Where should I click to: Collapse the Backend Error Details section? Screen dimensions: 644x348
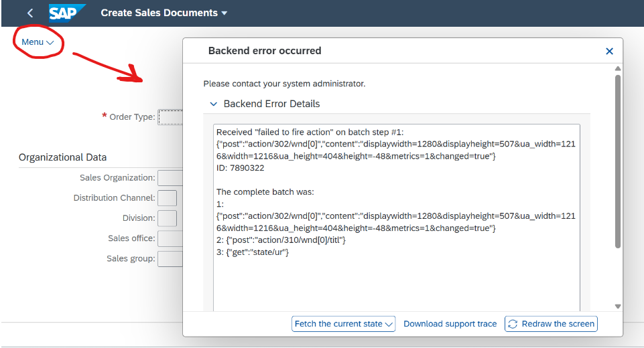click(214, 104)
